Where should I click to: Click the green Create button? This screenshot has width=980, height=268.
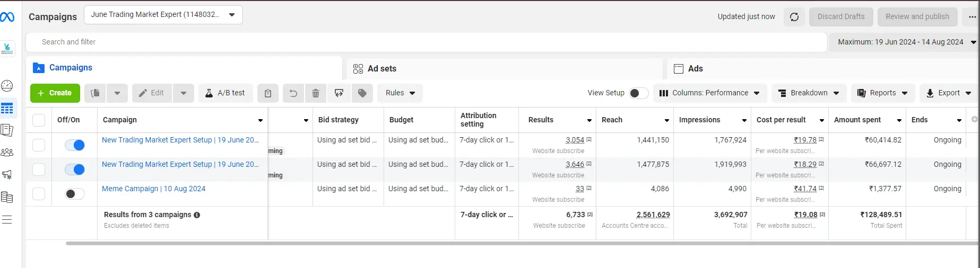pos(55,93)
